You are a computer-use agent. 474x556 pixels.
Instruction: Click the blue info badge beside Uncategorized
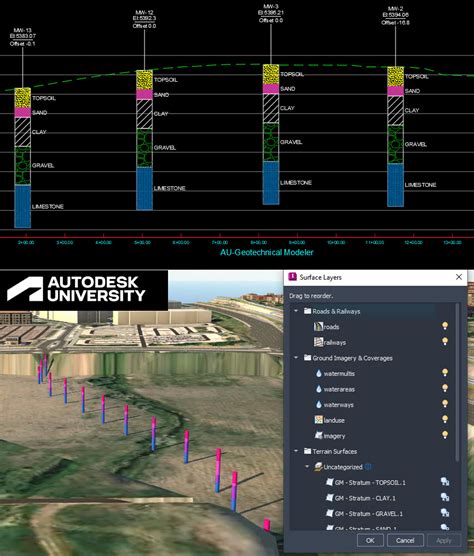(x=368, y=467)
